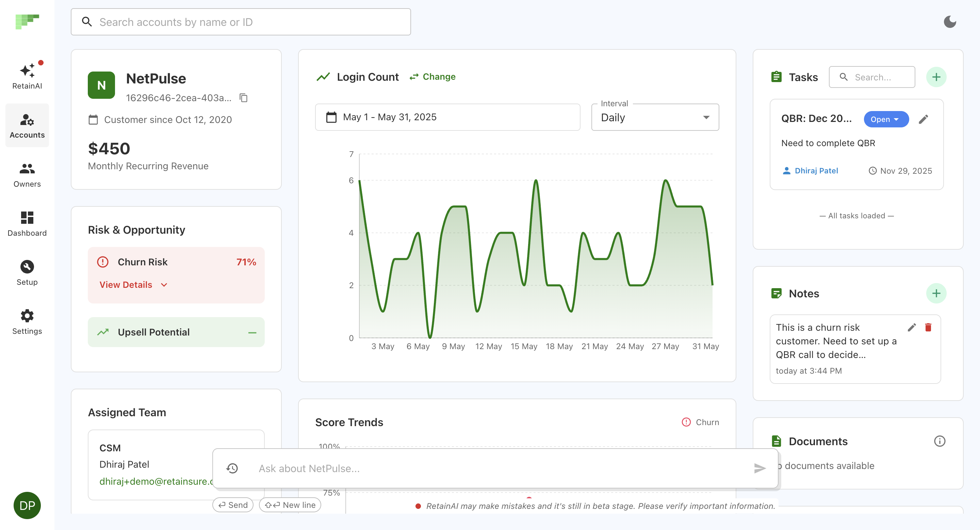Open the May 1 - May 31 date picker
The width and height of the screenshot is (980, 530).
pyautogui.click(x=447, y=117)
